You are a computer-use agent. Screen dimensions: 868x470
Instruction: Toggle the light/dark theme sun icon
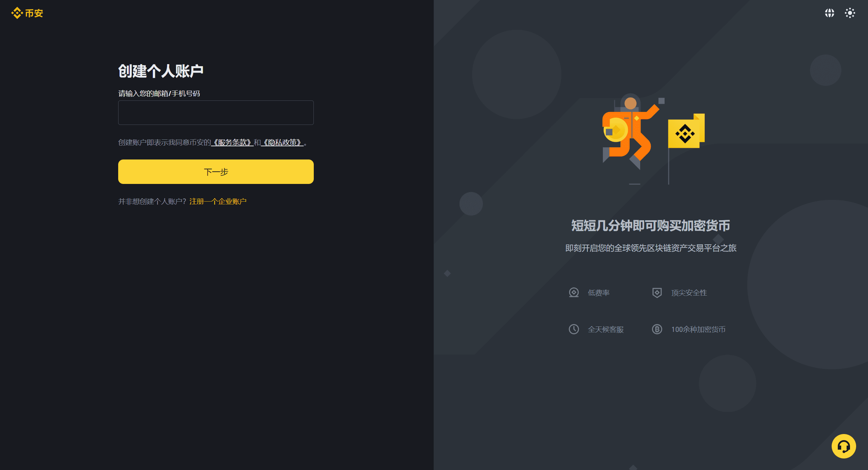point(850,13)
